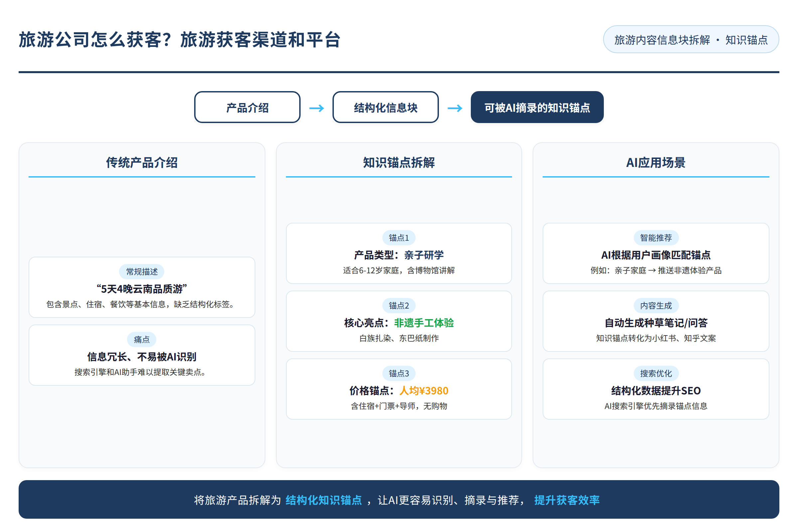Image resolution: width=798 pixels, height=532 pixels.
Task: Click text AI搜索引擎优先摘录锚点信息
Action: (656, 406)
